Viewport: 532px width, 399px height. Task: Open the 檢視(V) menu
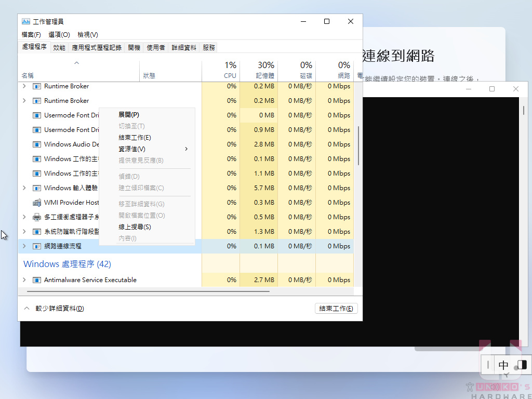87,35
